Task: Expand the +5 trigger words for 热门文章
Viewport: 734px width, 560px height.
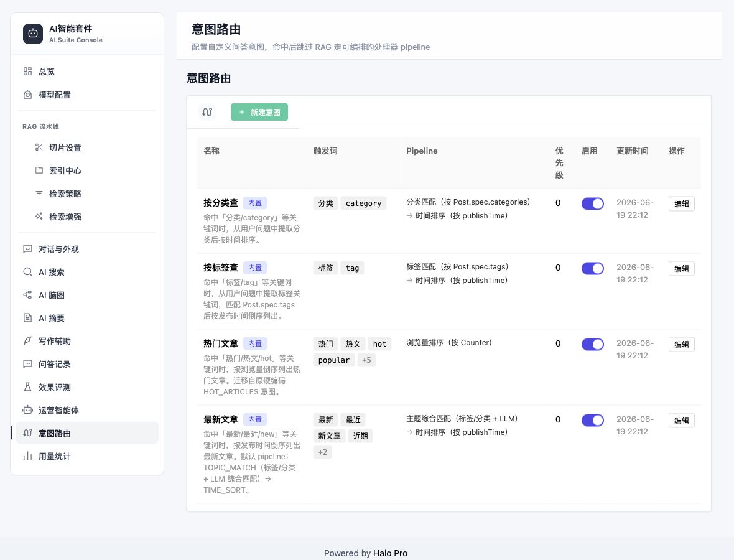Action: click(x=366, y=360)
